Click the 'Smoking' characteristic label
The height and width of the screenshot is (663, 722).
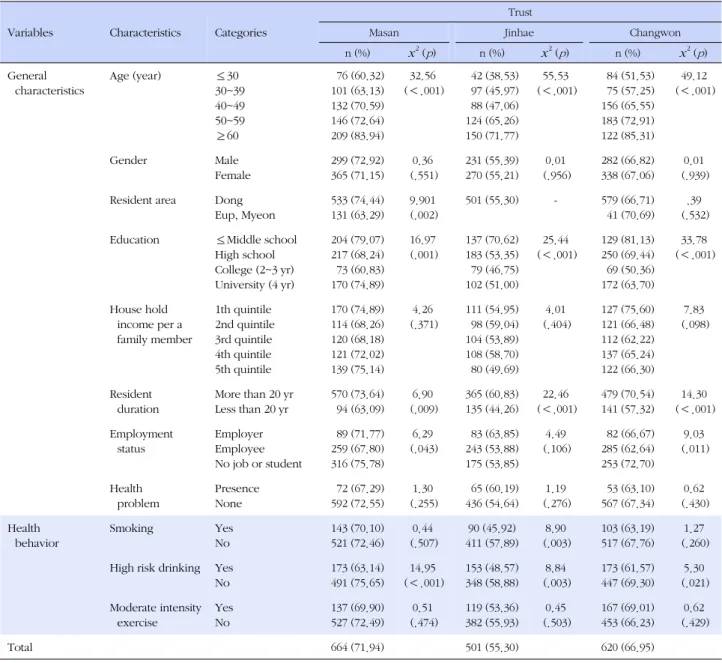pyautogui.click(x=131, y=528)
